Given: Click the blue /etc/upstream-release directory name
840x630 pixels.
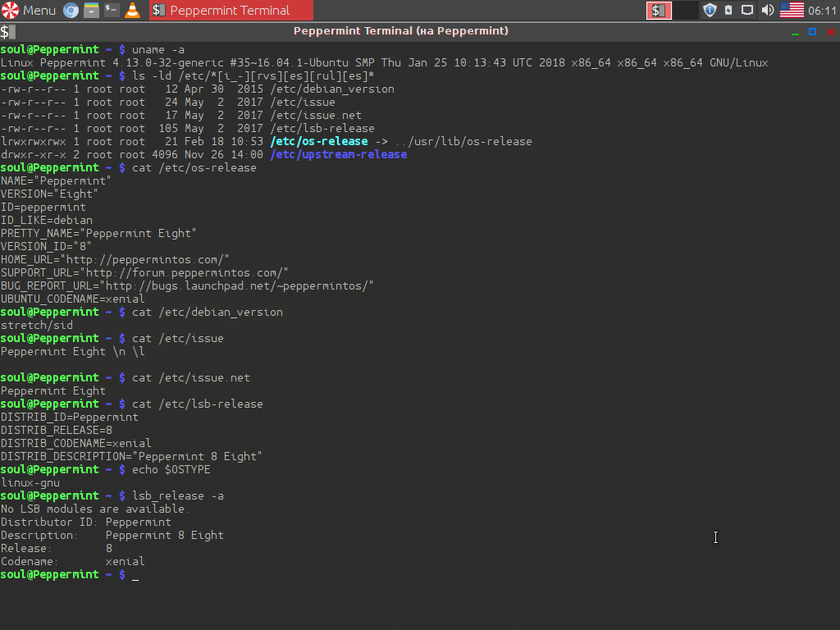Looking at the screenshot, I should 339,155.
